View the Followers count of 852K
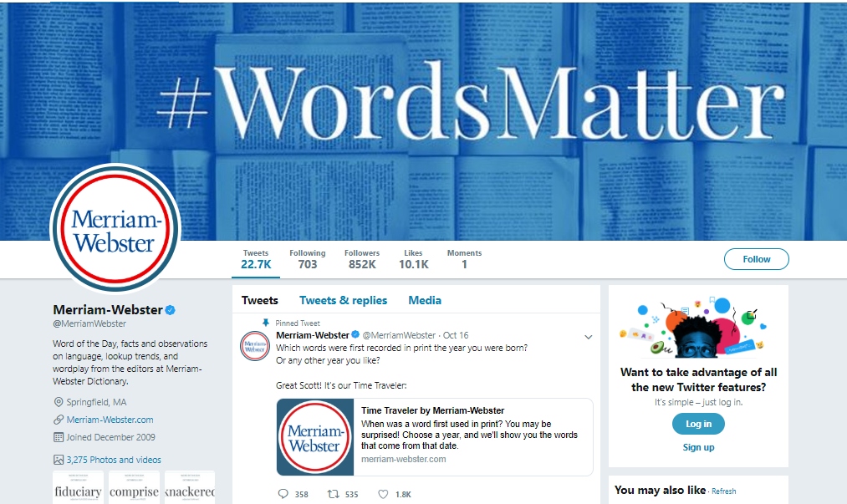The height and width of the screenshot is (504, 847). click(x=362, y=259)
